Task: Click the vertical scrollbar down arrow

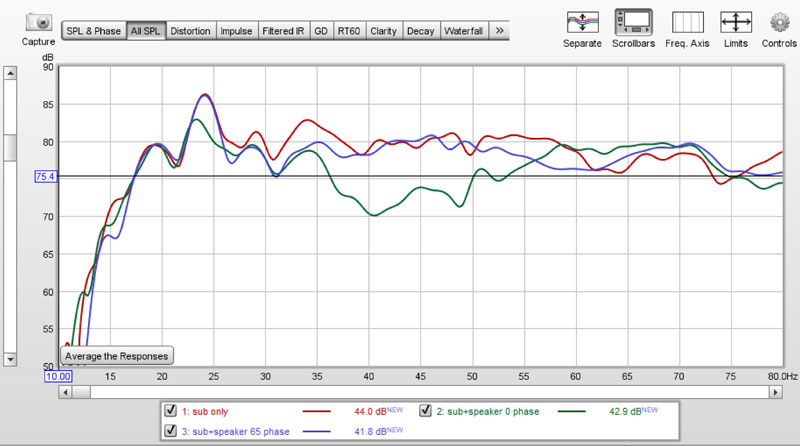Action: click(10, 358)
